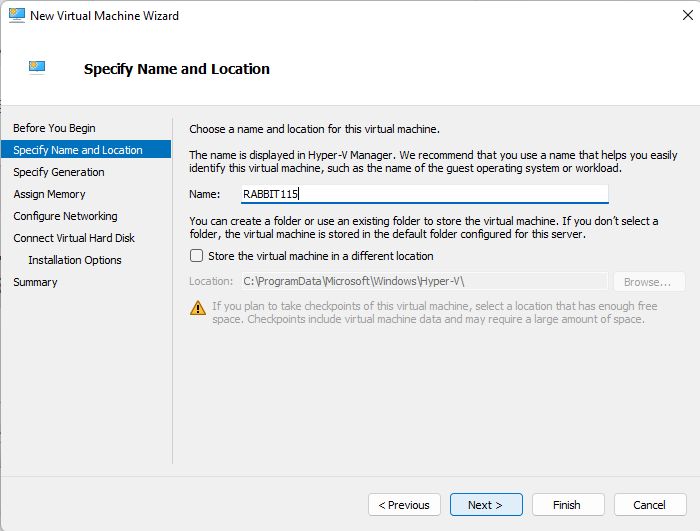Viewport: 700px width, 531px height.
Task: Go to the Before You Begin step
Action: point(54,128)
